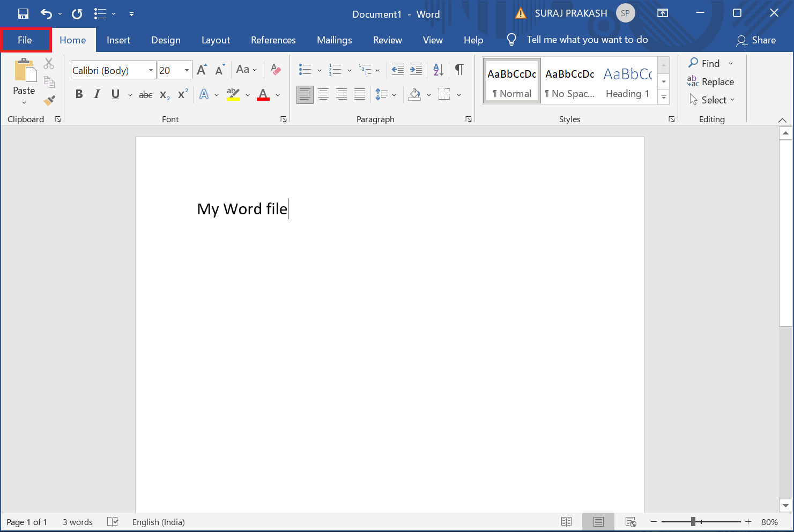This screenshot has height=532, width=794.
Task: Toggle Italic formatting
Action: (97, 94)
